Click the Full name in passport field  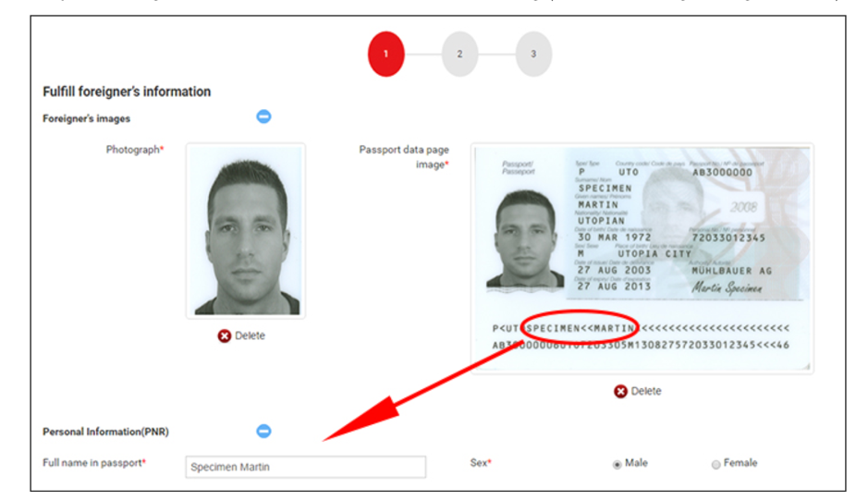(306, 467)
